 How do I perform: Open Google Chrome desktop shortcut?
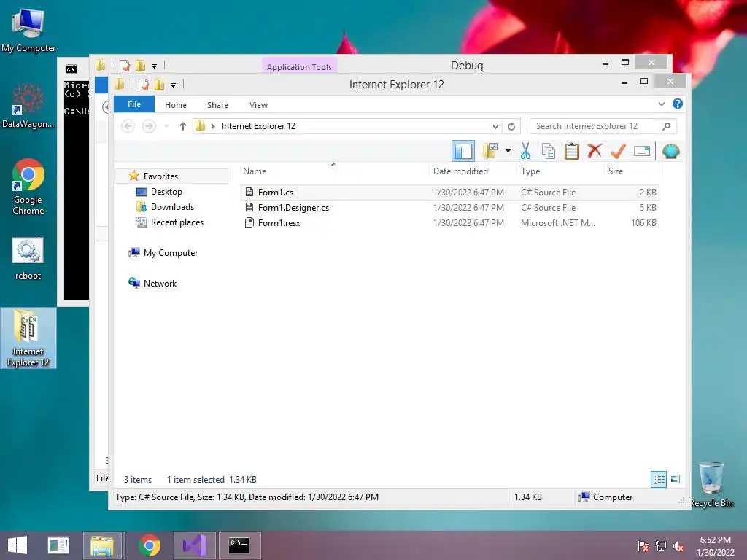(28, 187)
